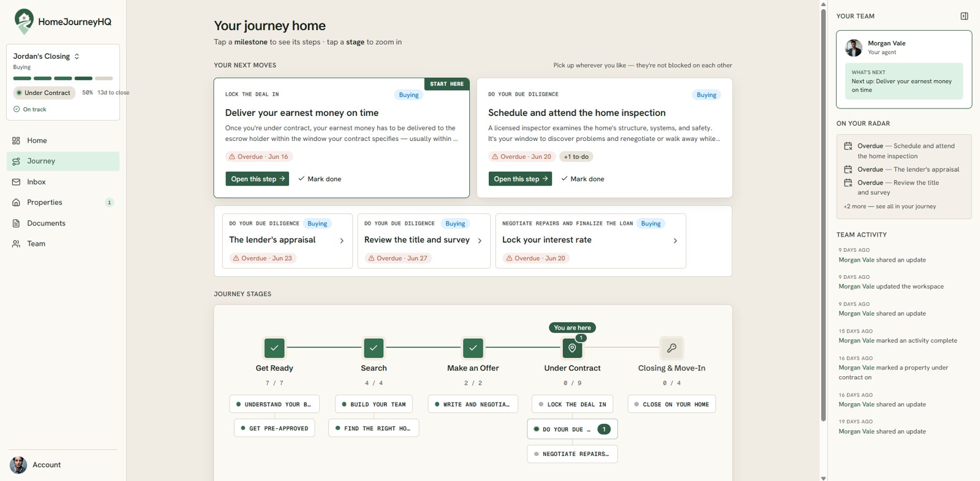Viewport: 980px width, 481px height.
Task: Open Documents in the sidebar
Action: pyautogui.click(x=63, y=223)
